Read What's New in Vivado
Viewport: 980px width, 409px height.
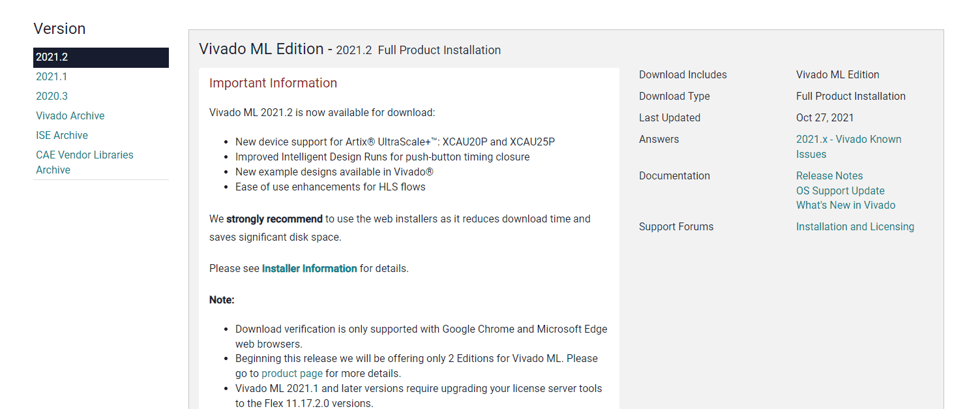pyautogui.click(x=846, y=205)
